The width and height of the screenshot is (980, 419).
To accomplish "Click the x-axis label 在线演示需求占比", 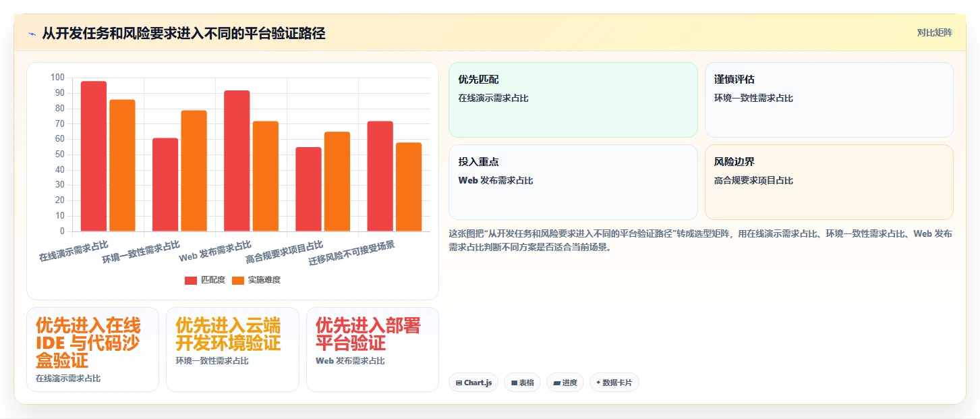I will point(74,250).
